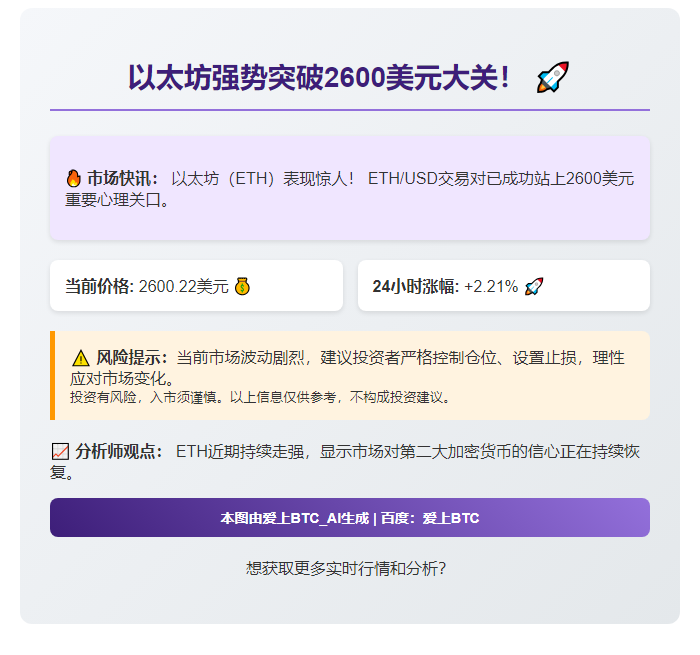700x655 pixels.
Task: Click the 分析师观点 label
Action: click(x=118, y=451)
